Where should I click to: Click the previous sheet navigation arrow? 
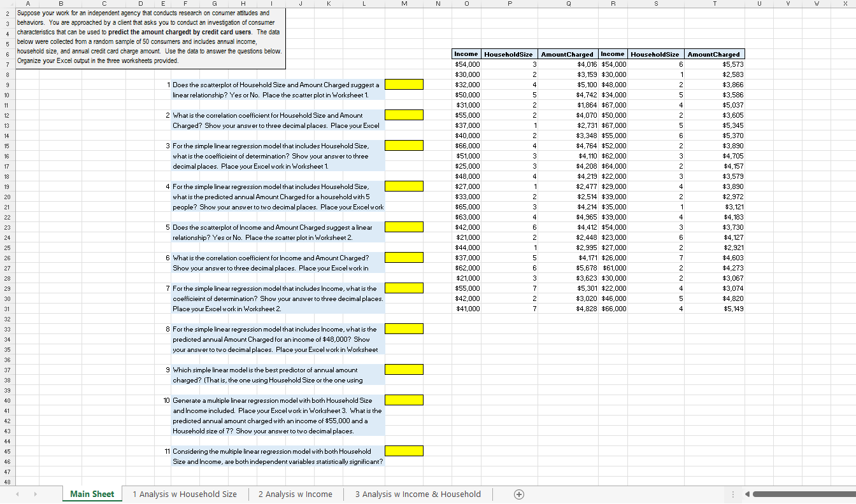click(x=17, y=494)
